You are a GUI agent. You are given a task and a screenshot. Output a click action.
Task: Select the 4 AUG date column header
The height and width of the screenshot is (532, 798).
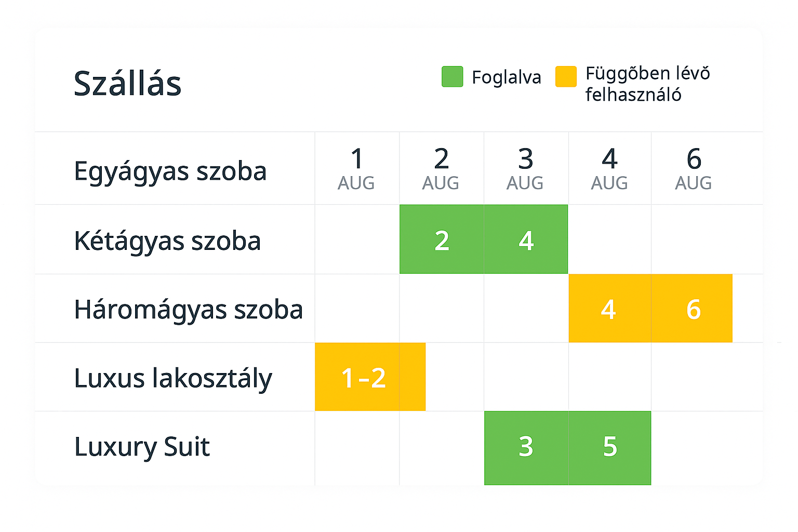(x=609, y=169)
